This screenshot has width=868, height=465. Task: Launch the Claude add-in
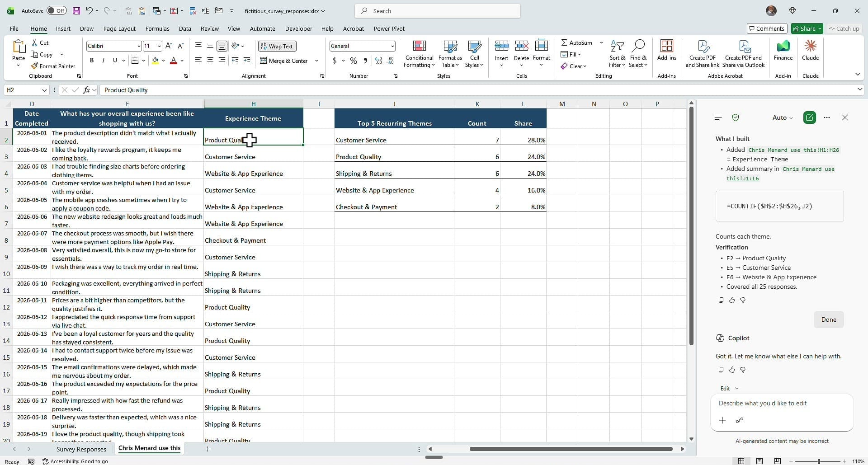click(x=810, y=50)
